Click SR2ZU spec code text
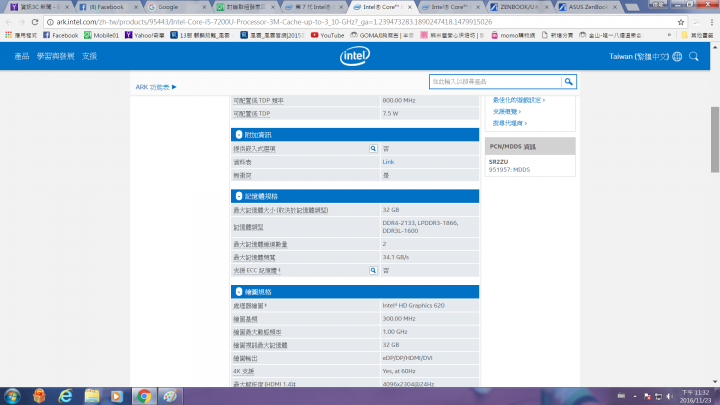 pyautogui.click(x=498, y=162)
